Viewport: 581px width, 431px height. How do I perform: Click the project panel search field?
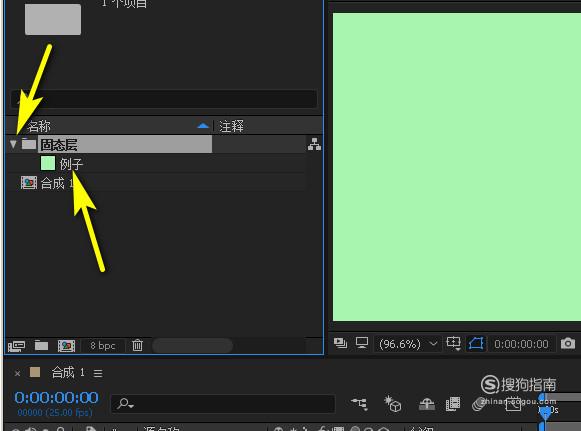pos(164,99)
